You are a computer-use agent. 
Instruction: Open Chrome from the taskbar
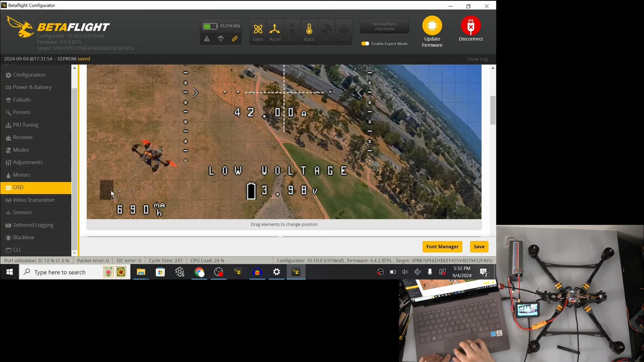[x=199, y=272]
